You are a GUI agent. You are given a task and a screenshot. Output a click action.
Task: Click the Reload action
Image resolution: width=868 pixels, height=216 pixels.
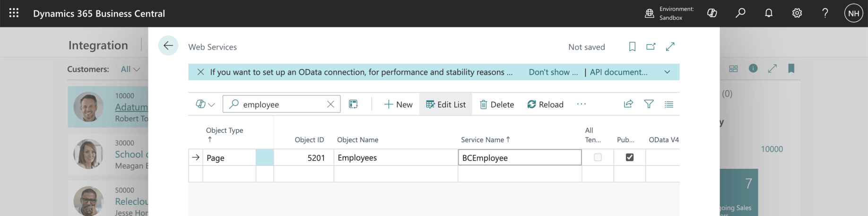(545, 104)
